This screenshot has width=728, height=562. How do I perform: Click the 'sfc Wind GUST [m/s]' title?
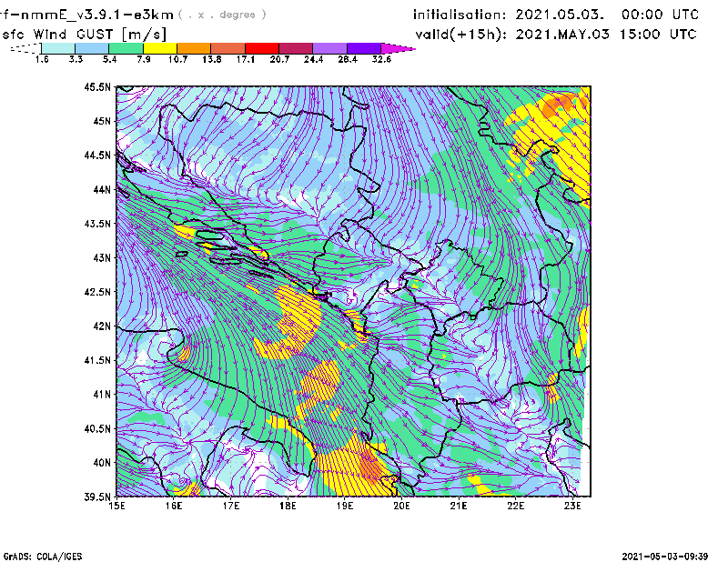84,35
